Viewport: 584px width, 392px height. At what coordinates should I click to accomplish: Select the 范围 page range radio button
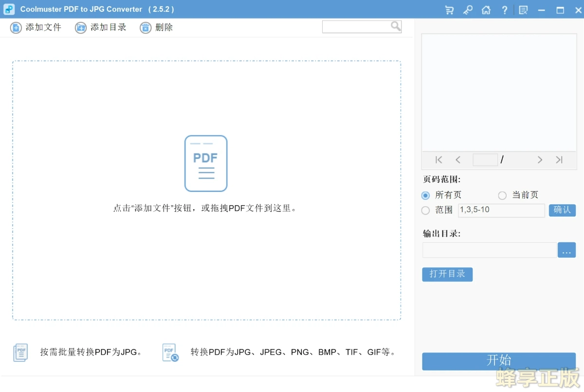[425, 210]
